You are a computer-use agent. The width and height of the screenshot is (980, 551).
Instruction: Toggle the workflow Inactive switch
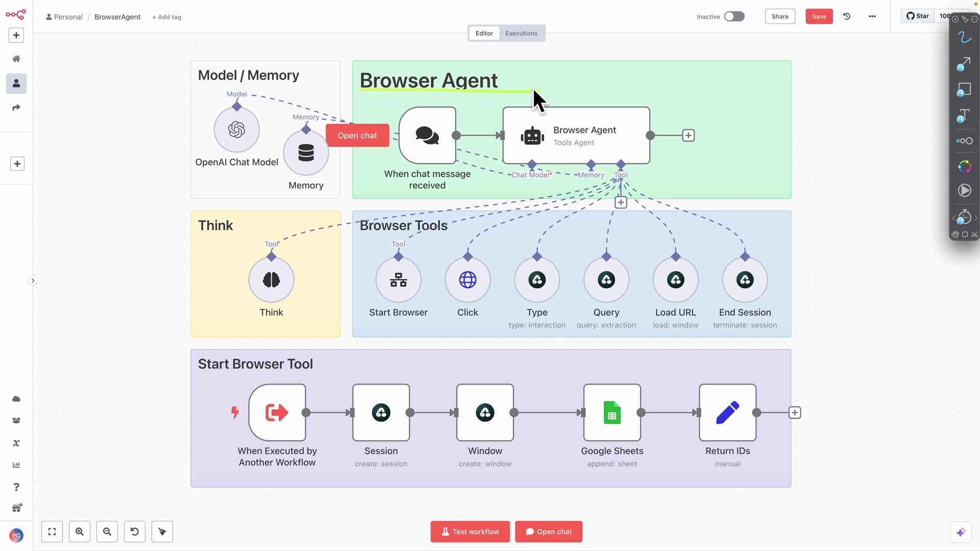pyautogui.click(x=734, y=16)
